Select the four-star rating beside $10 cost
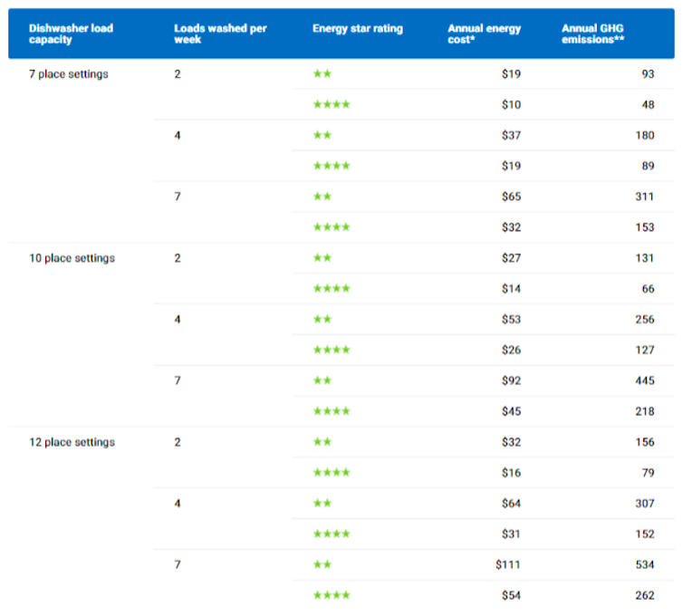 331,104
